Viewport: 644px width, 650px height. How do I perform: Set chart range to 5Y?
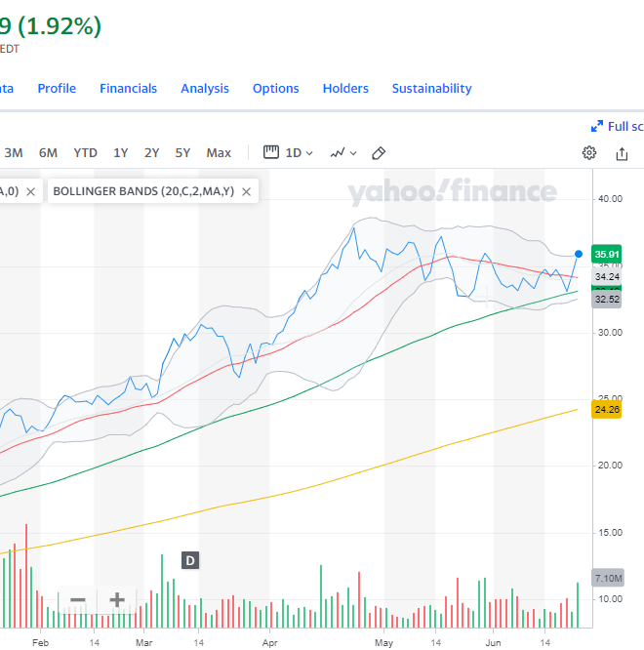tap(182, 153)
